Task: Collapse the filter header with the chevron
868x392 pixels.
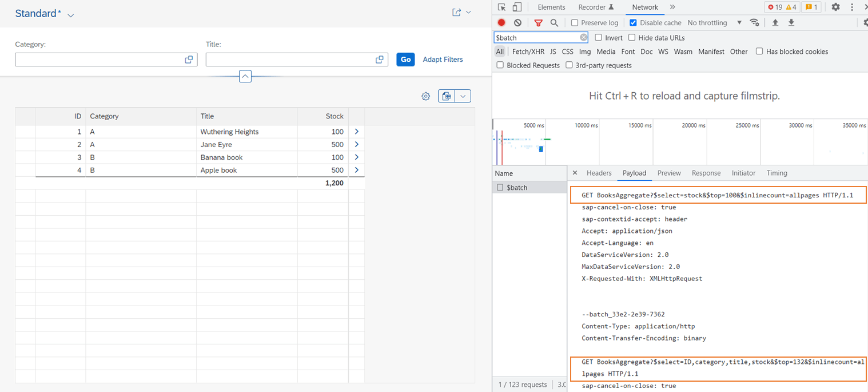Action: [x=245, y=76]
